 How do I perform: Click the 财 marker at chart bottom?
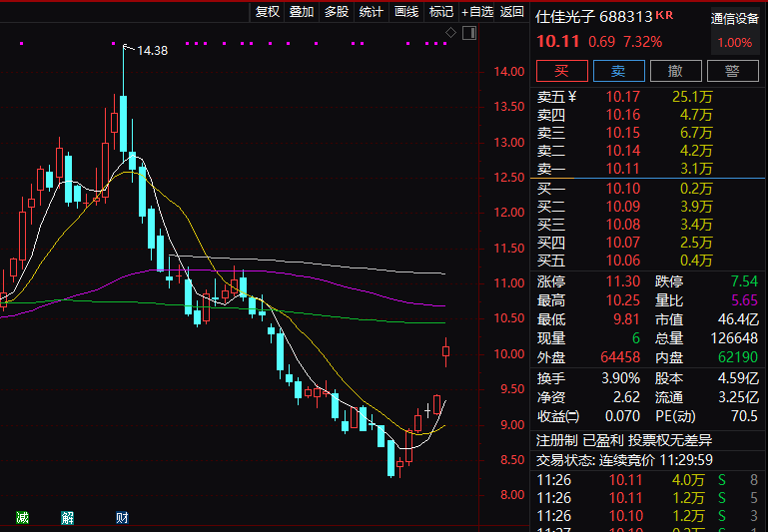pyautogui.click(x=122, y=517)
